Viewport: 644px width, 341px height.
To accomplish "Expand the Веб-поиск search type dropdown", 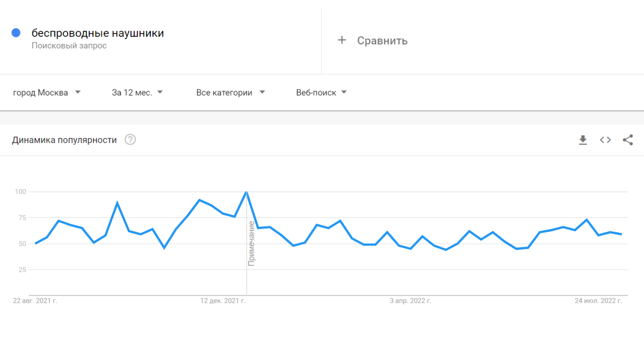I will click(x=322, y=93).
